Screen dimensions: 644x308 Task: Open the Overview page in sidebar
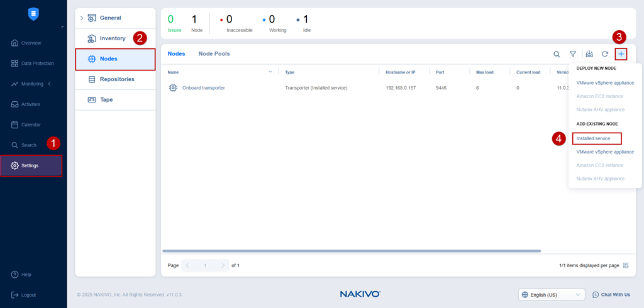[x=26, y=43]
